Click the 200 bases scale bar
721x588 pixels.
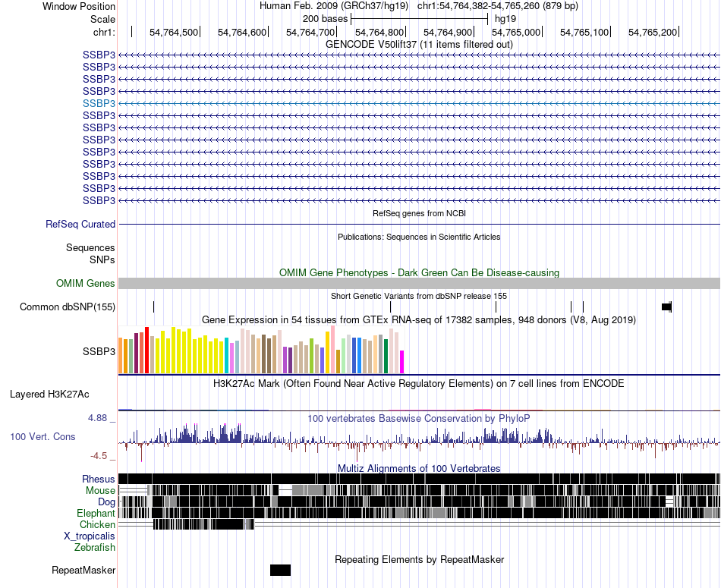click(419, 19)
